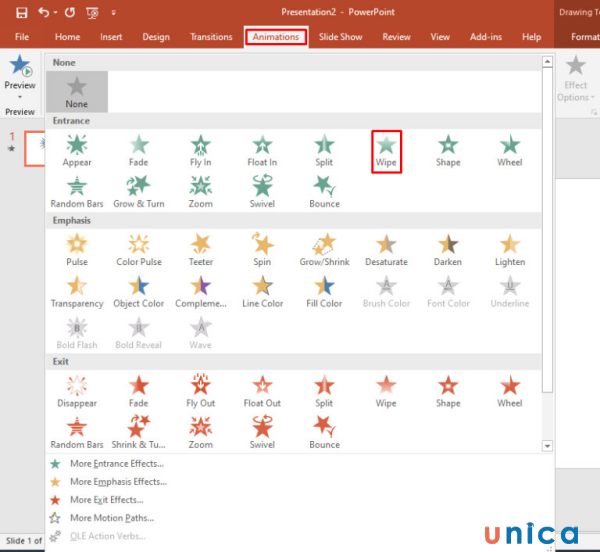
Task: Apply the Disappear exit animation
Action: 77,391
